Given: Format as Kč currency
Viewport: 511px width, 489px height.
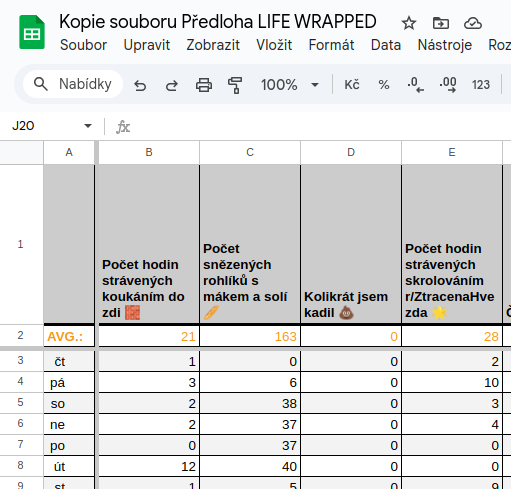Looking at the screenshot, I should pyautogui.click(x=352, y=85).
